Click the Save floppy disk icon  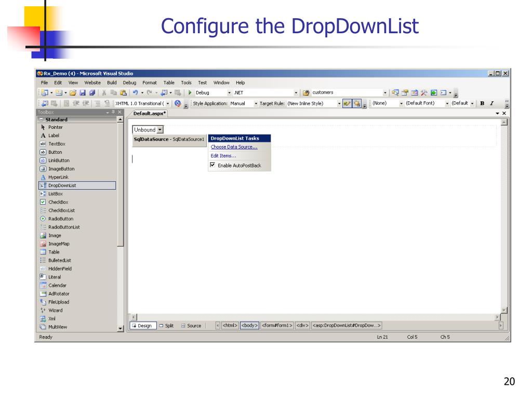[x=83, y=92]
